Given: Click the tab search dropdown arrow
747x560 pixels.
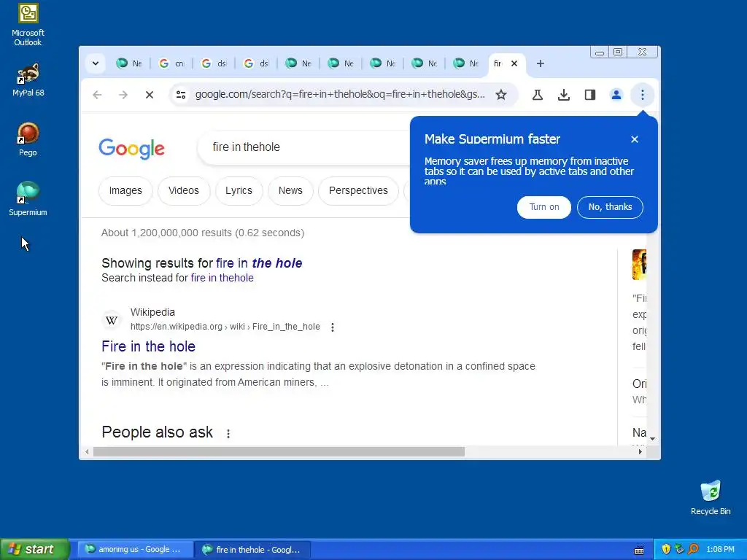Looking at the screenshot, I should [x=96, y=63].
